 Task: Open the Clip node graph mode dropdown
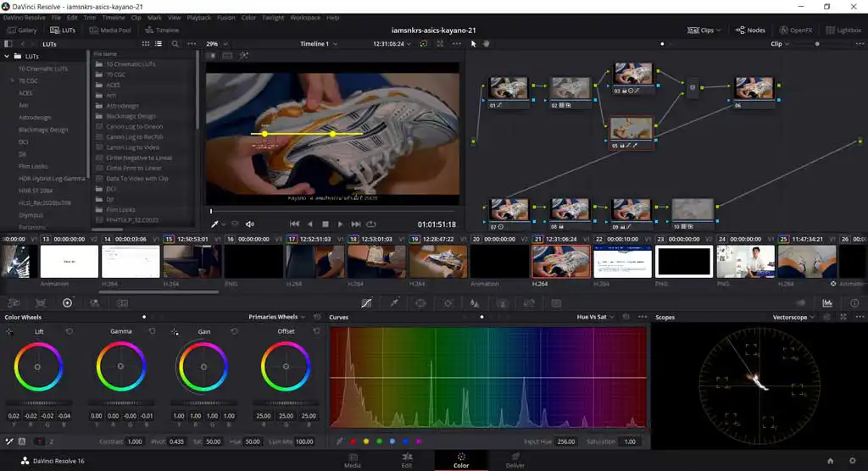pos(780,44)
